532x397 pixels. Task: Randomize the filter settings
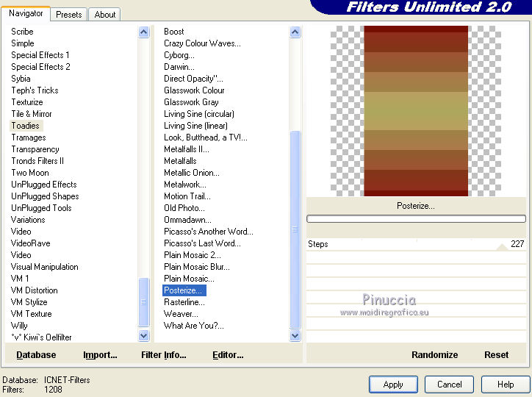click(434, 355)
